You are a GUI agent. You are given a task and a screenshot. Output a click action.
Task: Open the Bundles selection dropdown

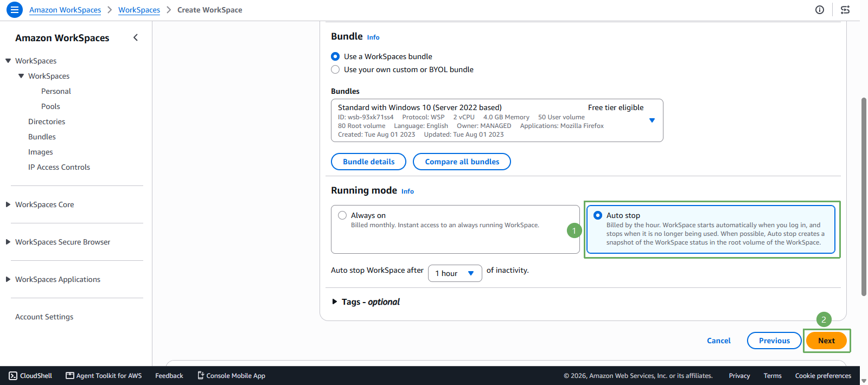click(x=497, y=120)
